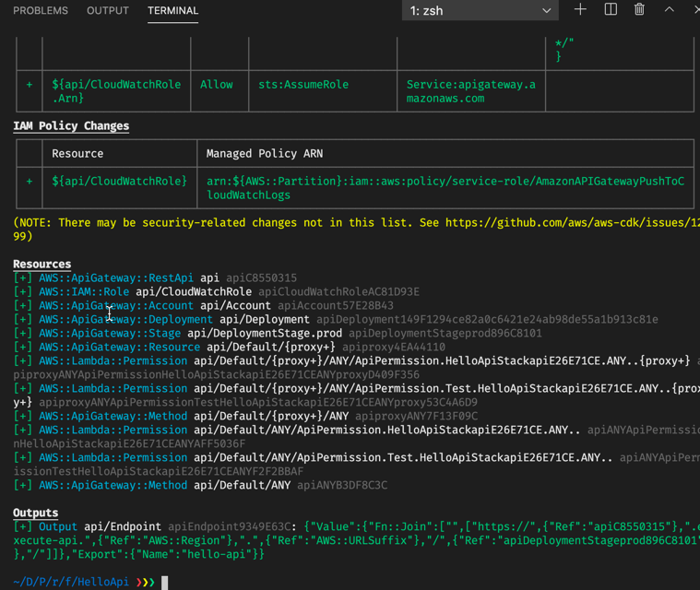The width and height of the screenshot is (700, 590).
Task: Open the '1: zsh' terminal selector dropdown
Action: pos(480,10)
